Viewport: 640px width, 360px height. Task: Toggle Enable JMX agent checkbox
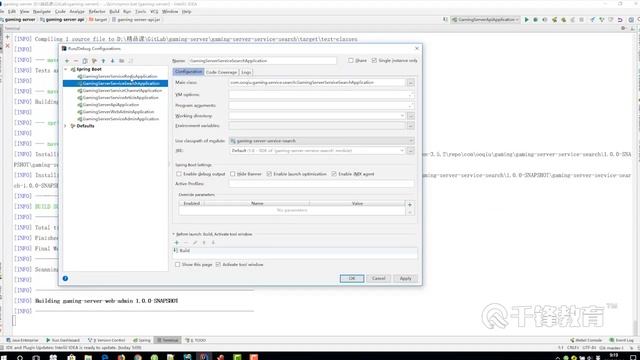point(334,174)
